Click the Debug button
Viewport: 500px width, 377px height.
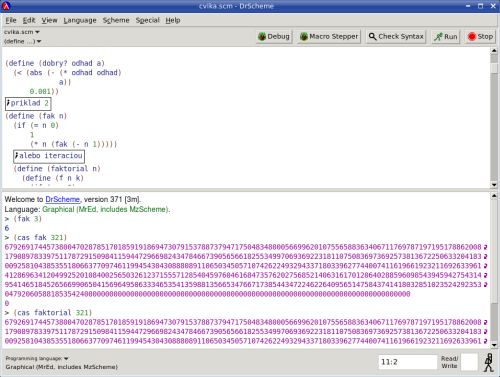tap(274, 36)
